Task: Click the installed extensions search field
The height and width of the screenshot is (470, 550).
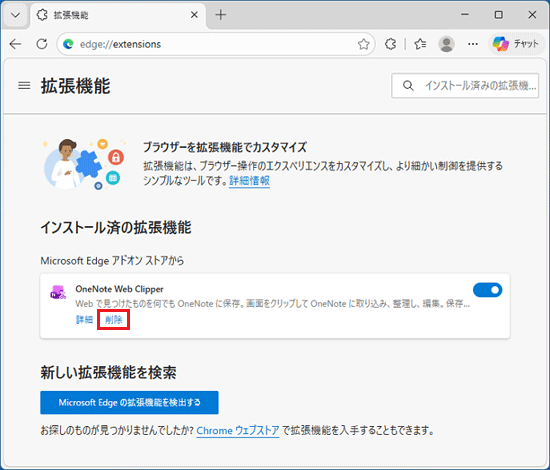Action: coord(465,86)
